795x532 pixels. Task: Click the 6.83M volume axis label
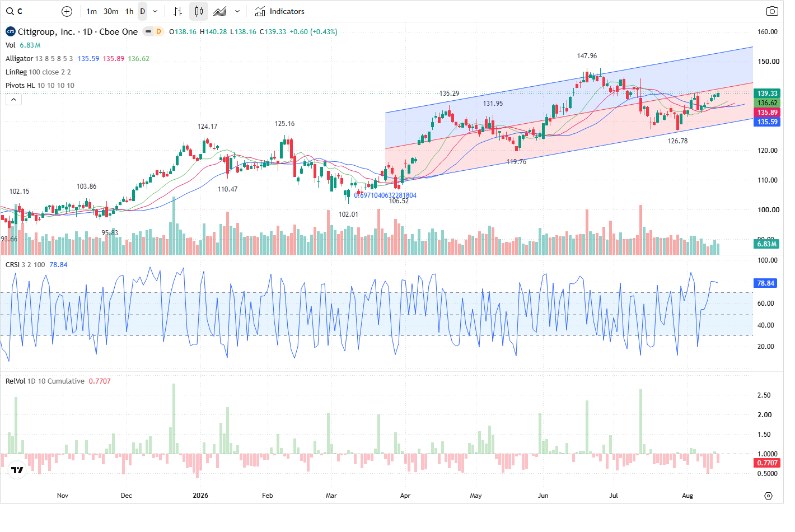[767, 244]
